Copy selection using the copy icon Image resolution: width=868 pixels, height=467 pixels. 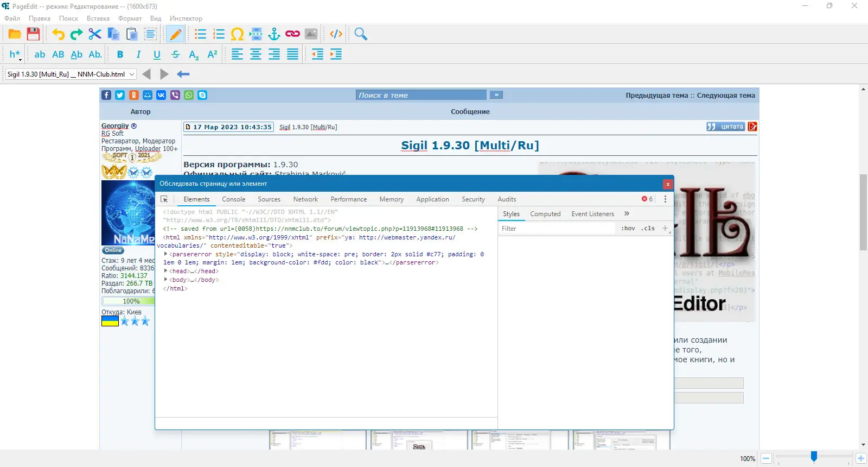point(113,34)
